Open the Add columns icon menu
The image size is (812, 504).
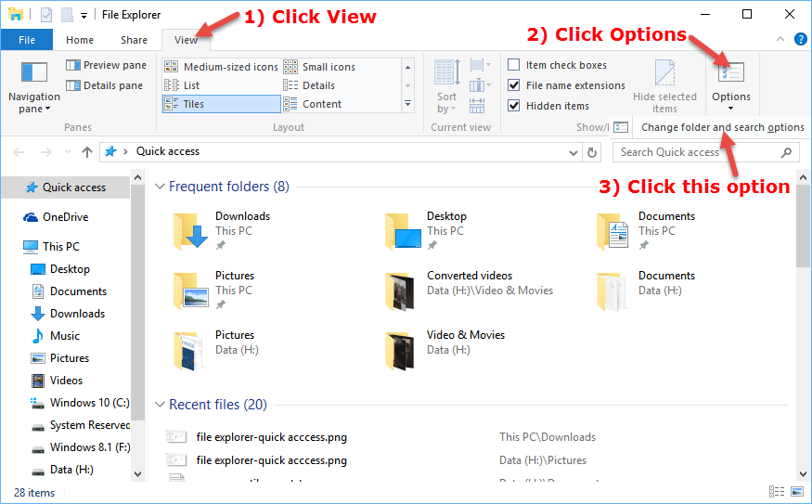pyautogui.click(x=480, y=85)
